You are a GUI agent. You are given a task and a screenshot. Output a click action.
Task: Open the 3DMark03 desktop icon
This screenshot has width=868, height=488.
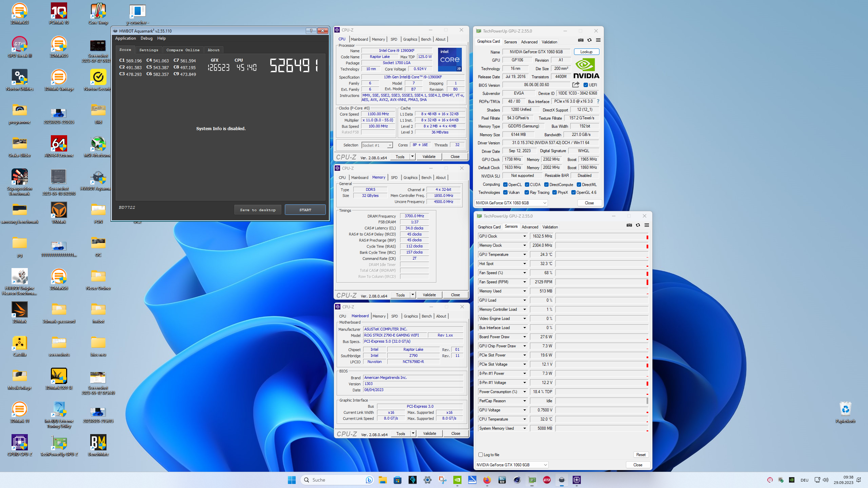tap(20, 14)
